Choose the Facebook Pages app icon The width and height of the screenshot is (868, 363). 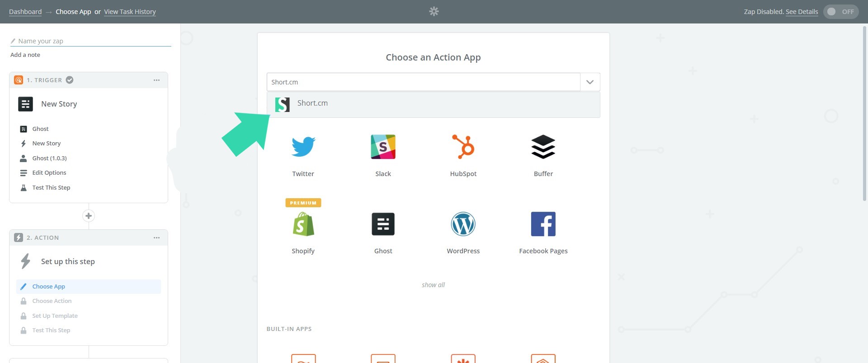543,224
